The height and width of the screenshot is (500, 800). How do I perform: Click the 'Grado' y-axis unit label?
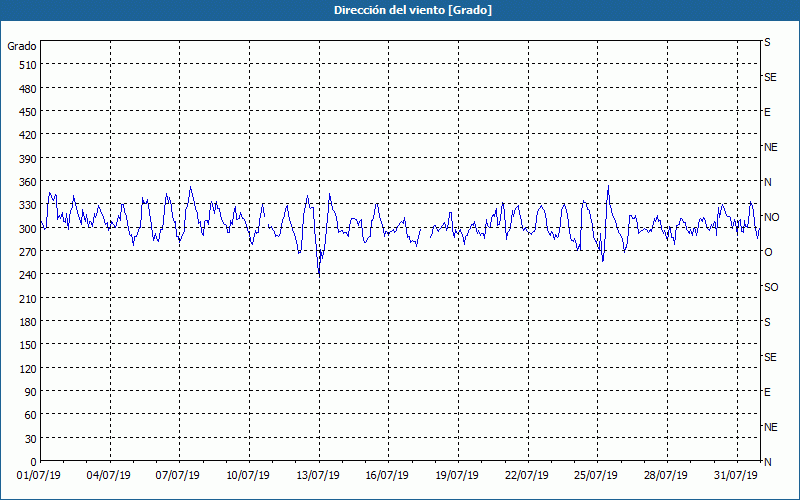pos(22,46)
